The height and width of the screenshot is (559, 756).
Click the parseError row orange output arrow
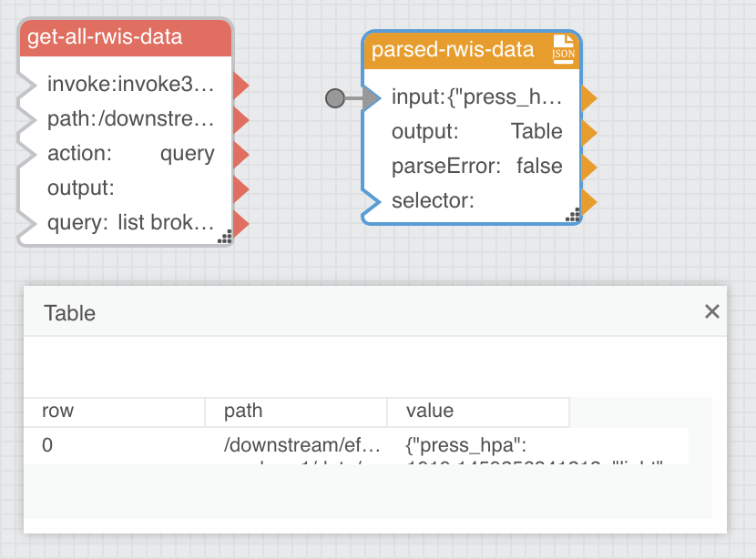[x=589, y=168]
